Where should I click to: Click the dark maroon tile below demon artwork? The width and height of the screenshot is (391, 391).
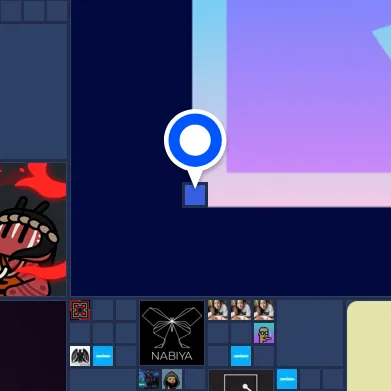click(x=33, y=346)
